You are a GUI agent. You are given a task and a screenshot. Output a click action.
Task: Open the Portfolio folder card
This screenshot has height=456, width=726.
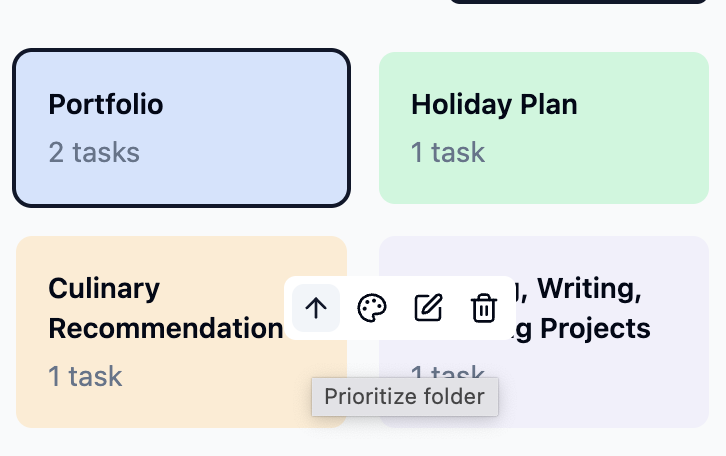[x=181, y=128]
